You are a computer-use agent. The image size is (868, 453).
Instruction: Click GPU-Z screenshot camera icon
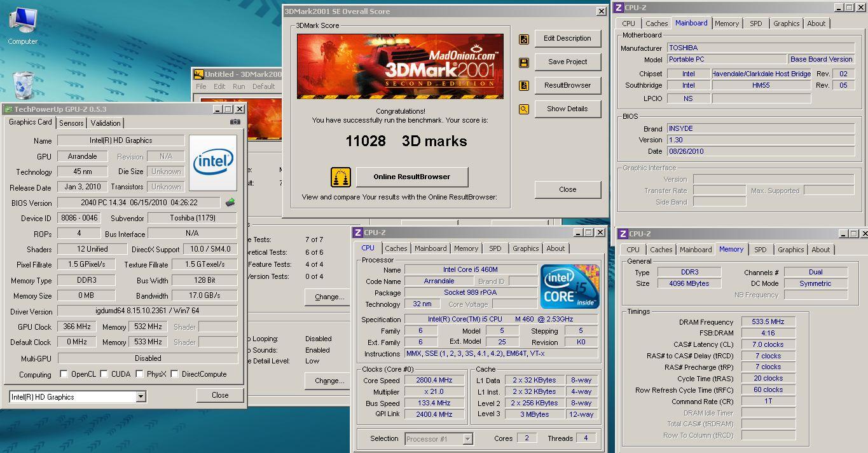point(235,122)
